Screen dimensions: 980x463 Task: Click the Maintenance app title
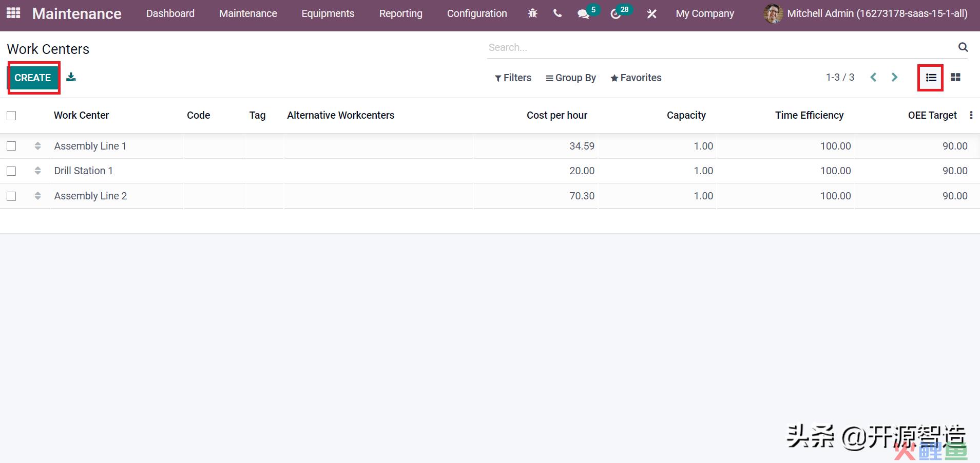(x=77, y=14)
